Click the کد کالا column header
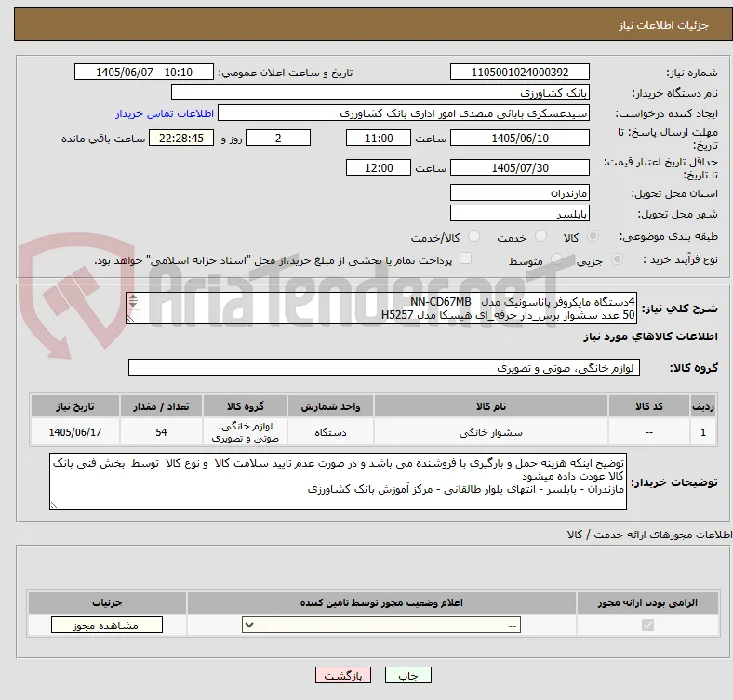 [649, 406]
